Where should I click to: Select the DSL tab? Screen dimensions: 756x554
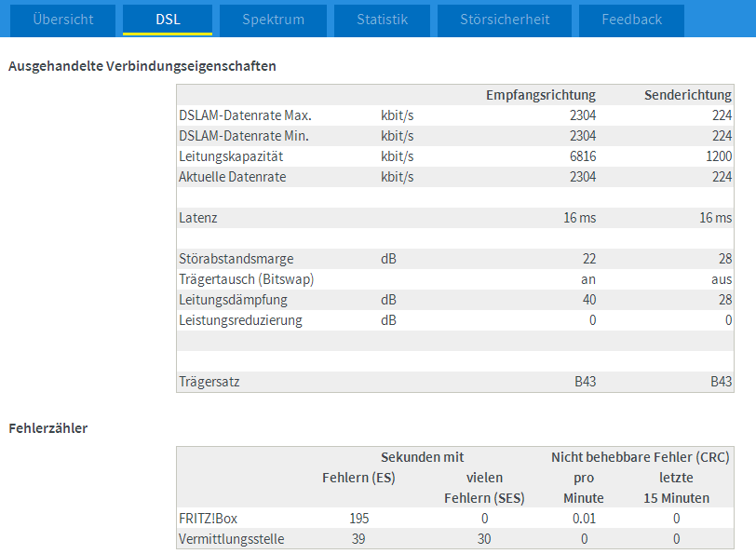pyautogui.click(x=168, y=20)
